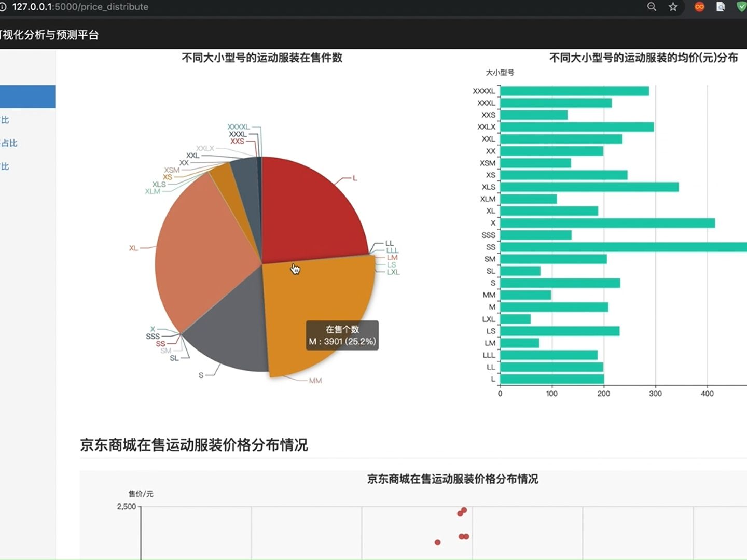
Task: Click the XLM bar in price chart
Action: point(529,199)
